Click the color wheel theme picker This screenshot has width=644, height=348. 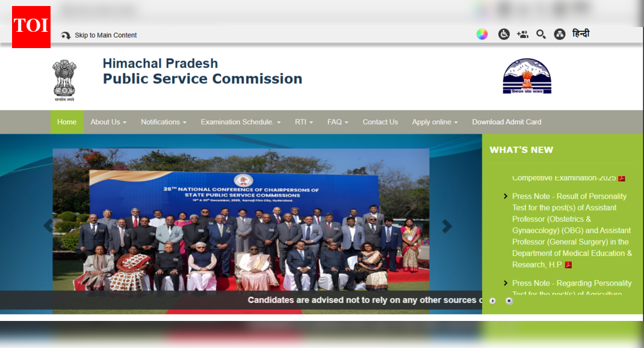[481, 34]
